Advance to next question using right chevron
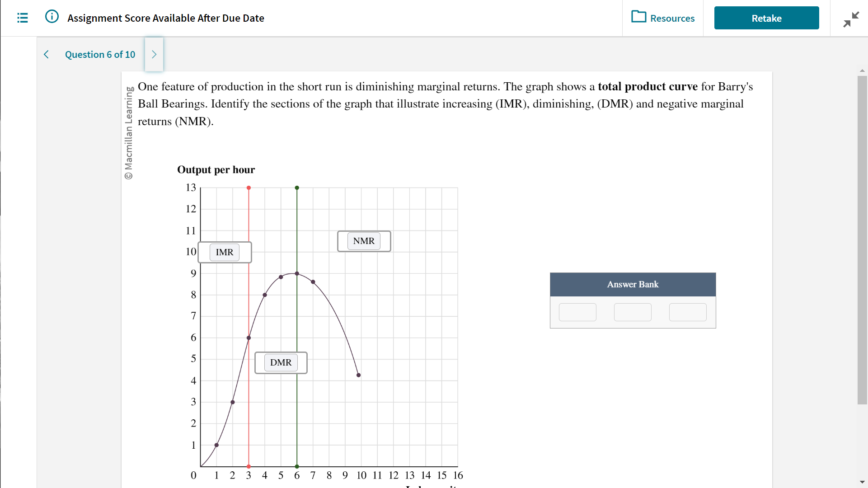Image resolution: width=868 pixels, height=488 pixels. (x=154, y=54)
